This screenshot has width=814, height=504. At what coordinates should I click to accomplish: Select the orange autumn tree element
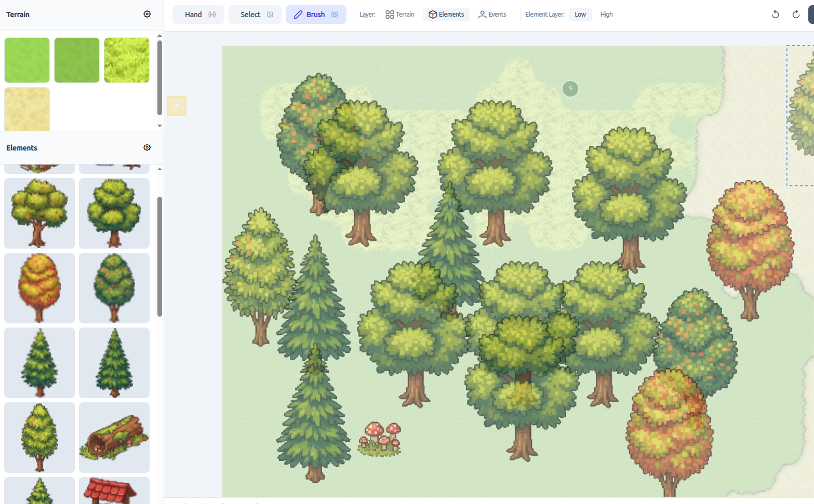pyautogui.click(x=39, y=288)
